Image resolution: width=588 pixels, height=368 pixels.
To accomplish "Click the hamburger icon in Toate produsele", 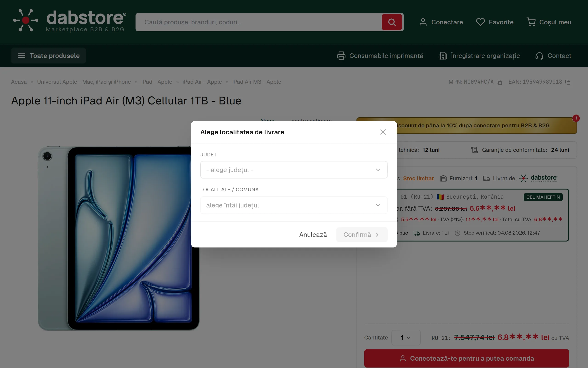I will tap(22, 56).
